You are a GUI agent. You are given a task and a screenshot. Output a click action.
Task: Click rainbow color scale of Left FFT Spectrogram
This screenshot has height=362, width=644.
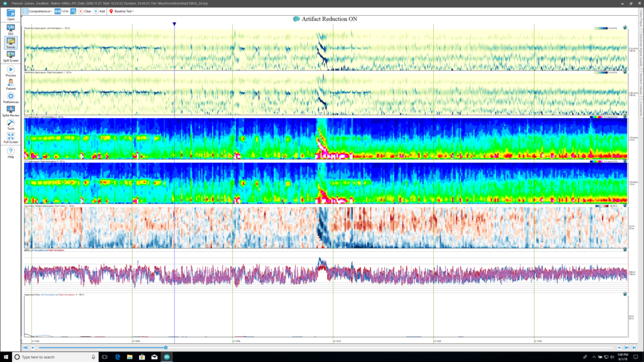[596, 117]
